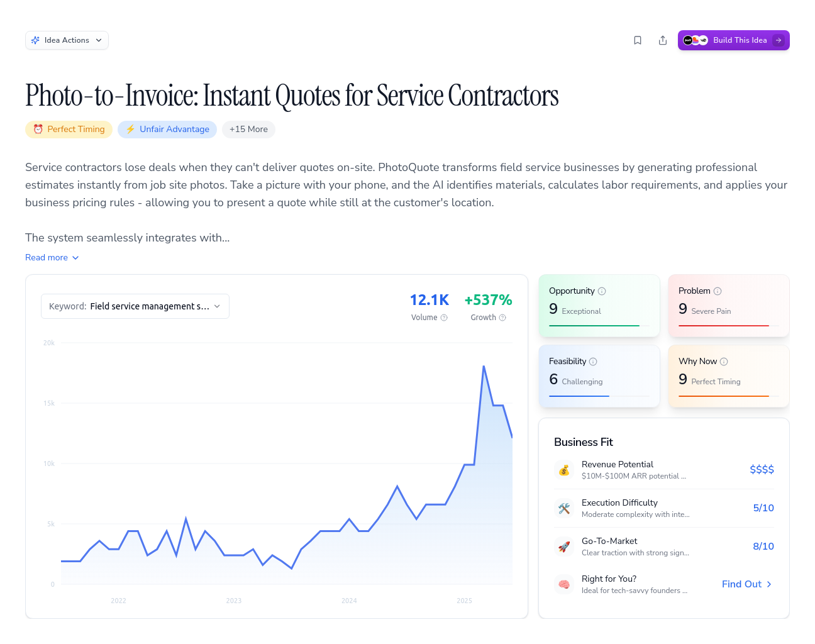
Task: Click the Opportunity score progress bar
Action: (x=599, y=326)
